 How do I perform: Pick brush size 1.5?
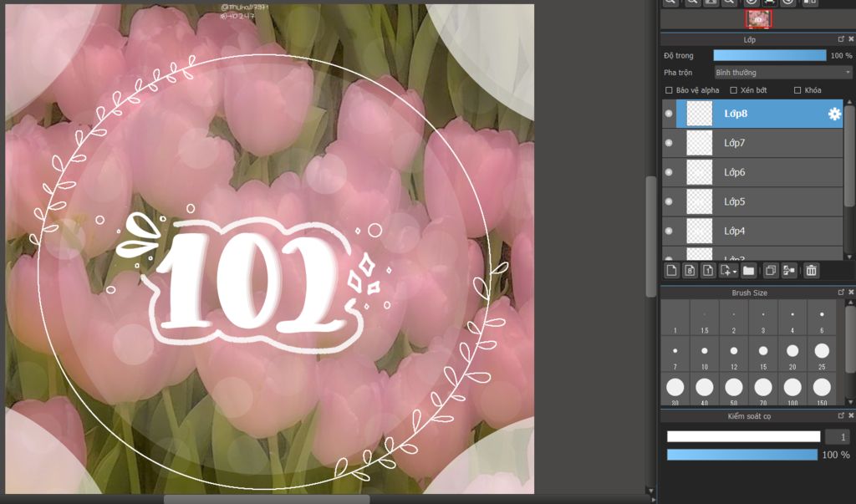[705, 318]
